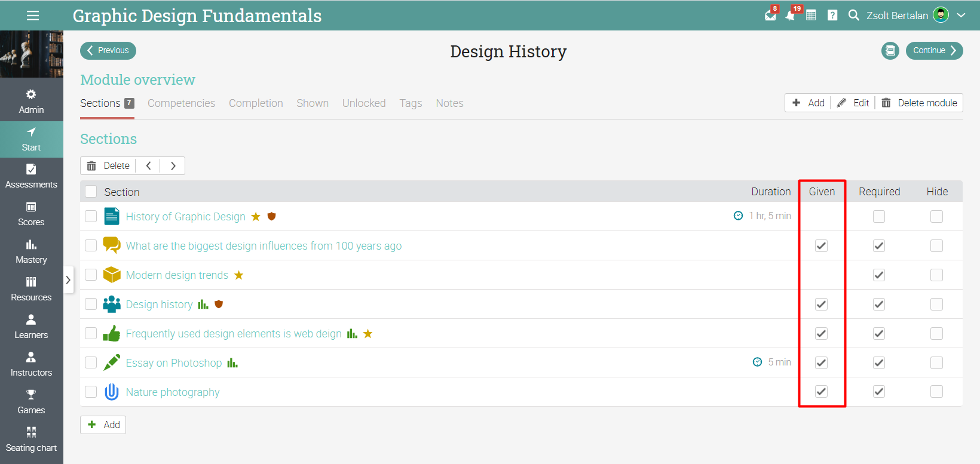The width and height of the screenshot is (980, 464).
Task: Switch to the Competencies tab
Action: [181, 103]
